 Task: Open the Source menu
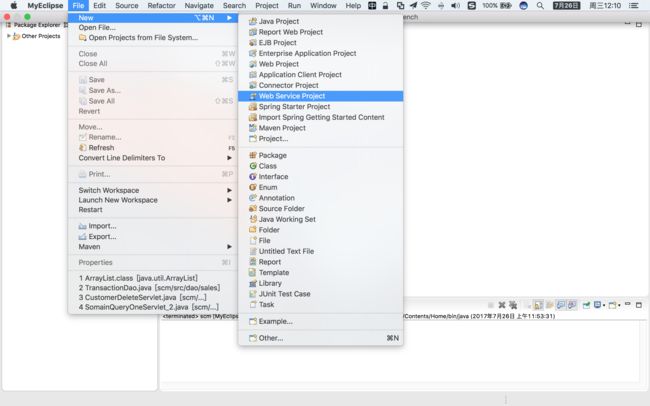click(x=126, y=5)
